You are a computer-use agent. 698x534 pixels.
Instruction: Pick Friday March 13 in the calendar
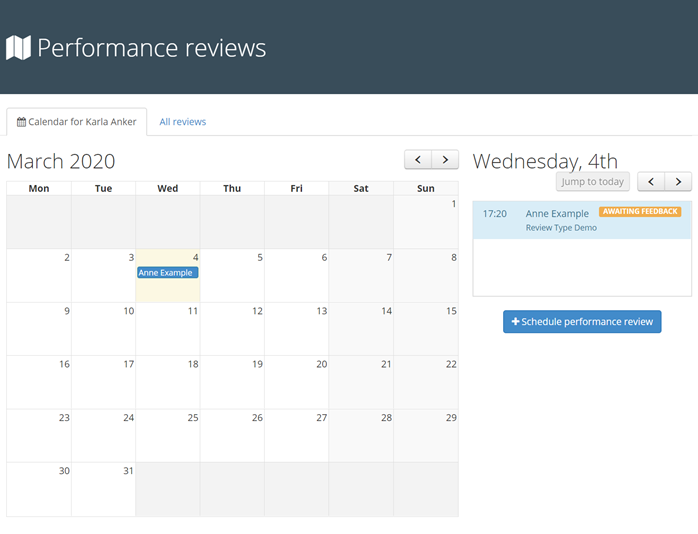[296, 329]
